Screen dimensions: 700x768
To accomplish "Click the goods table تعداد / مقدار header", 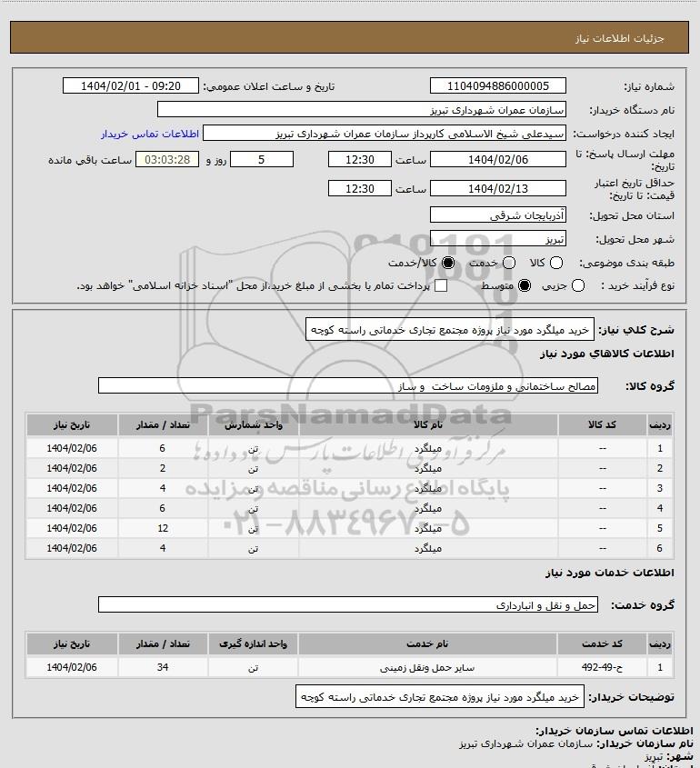I will [x=163, y=424].
